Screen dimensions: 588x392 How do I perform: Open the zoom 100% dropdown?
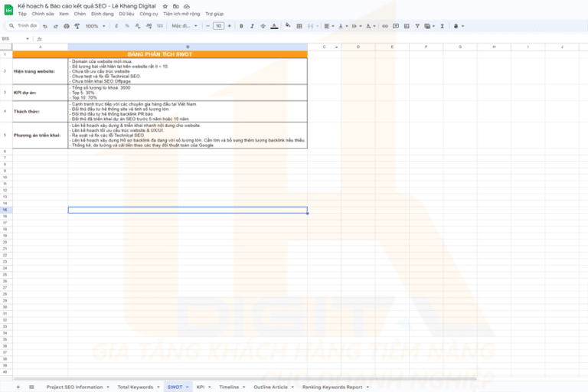95,26
